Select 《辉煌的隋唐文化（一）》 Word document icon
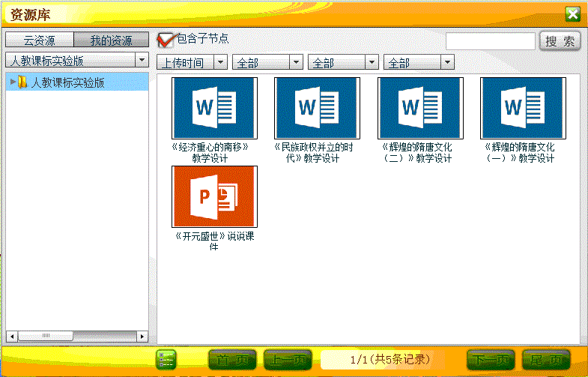Image resolution: width=588 pixels, height=377 pixels. click(522, 108)
